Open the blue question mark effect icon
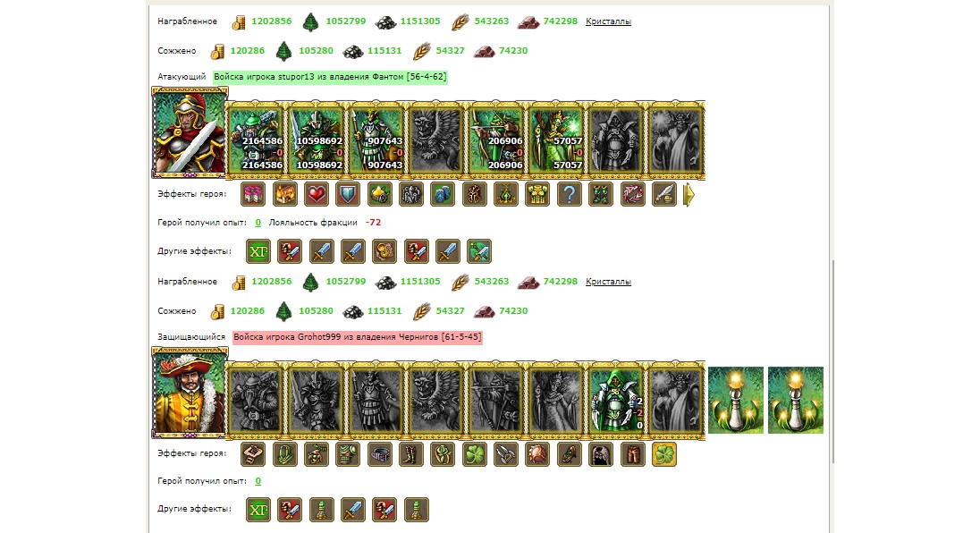Screen dimensions: 980x533 tap(569, 194)
